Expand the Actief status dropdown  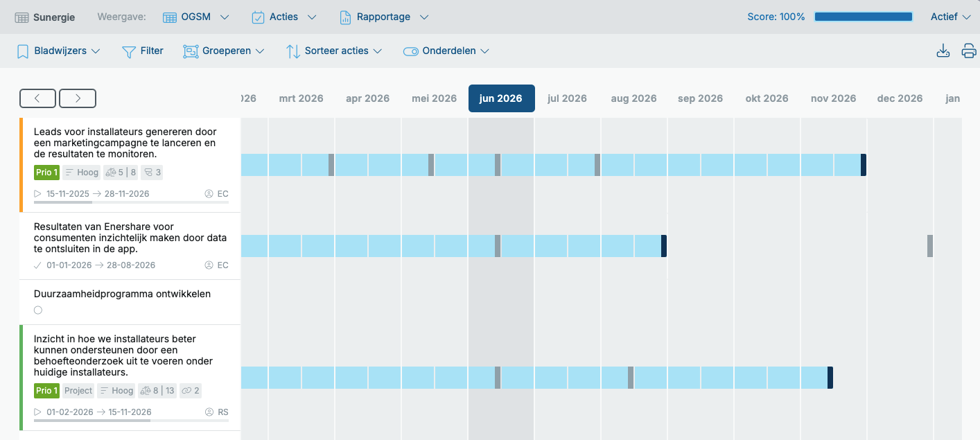tap(950, 17)
